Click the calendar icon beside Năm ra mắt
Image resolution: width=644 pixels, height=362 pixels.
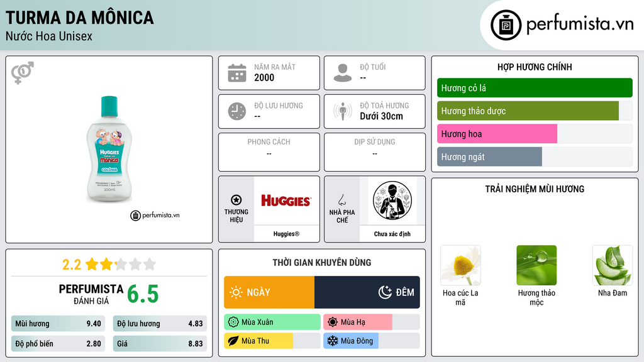point(237,73)
